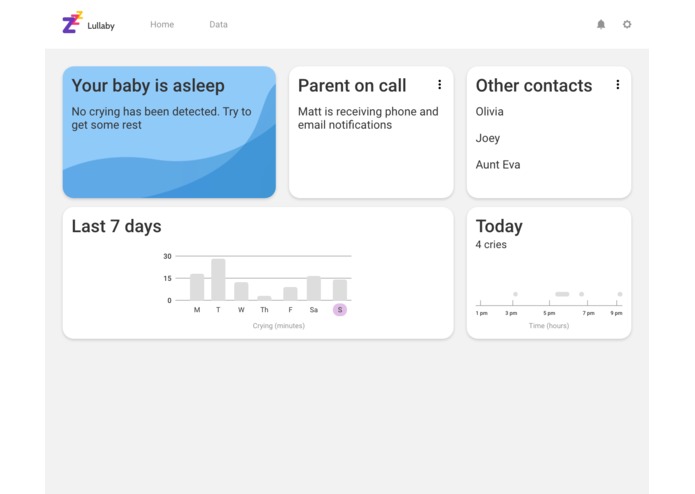Screen dimensions: 695x494
Task: Select the Joey contact
Action: [488, 138]
